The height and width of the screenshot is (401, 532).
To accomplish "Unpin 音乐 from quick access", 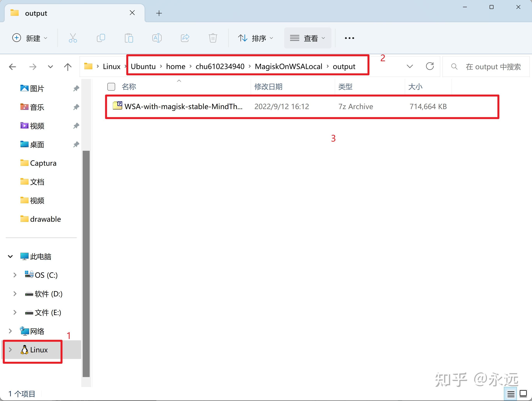I will coord(76,107).
